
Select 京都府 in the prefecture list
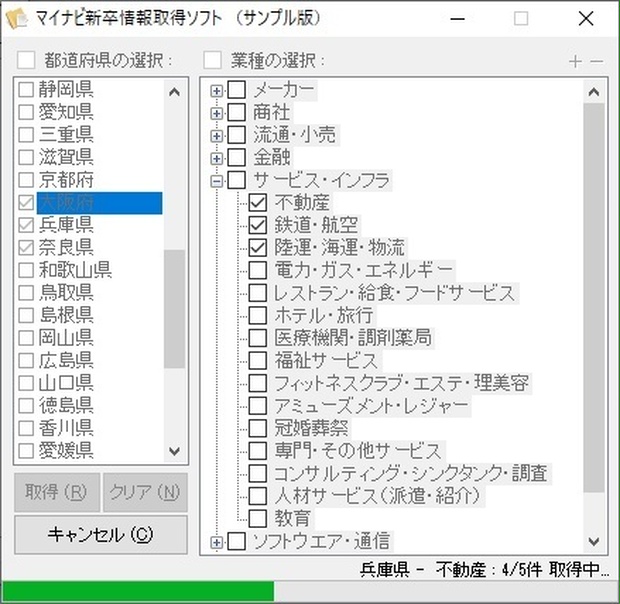[66, 180]
